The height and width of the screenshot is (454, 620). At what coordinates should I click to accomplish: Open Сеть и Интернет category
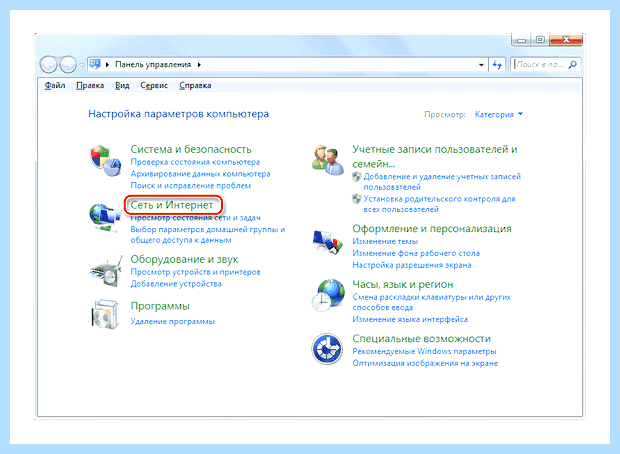172,205
